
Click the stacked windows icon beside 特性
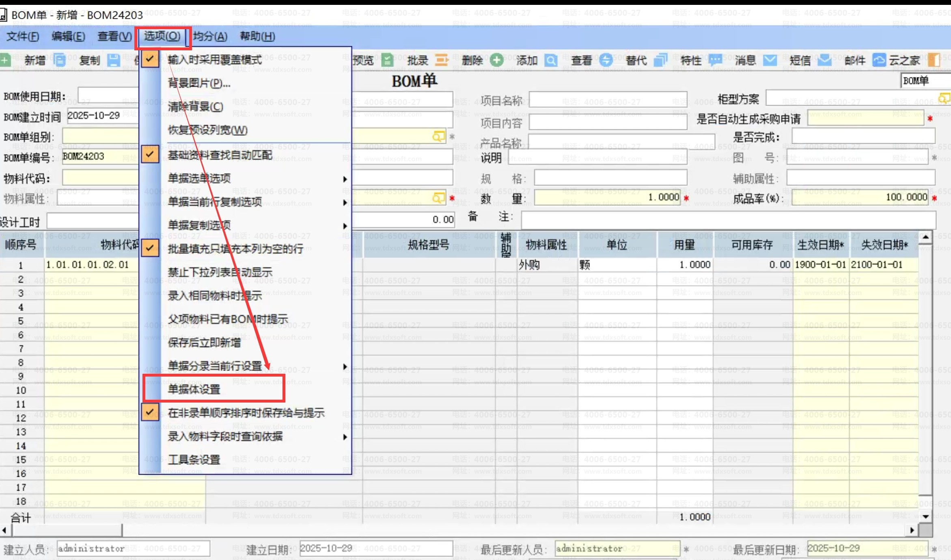661,60
